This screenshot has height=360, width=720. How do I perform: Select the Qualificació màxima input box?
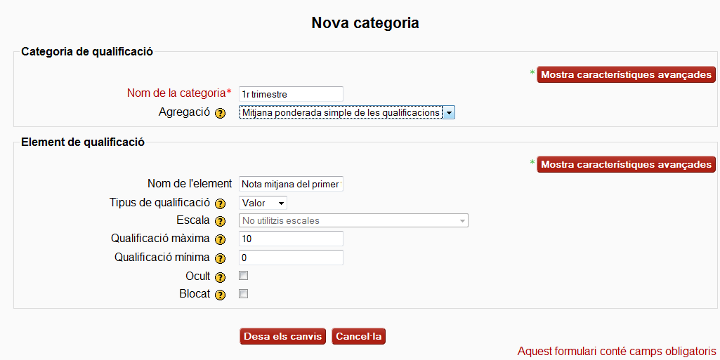pyautogui.click(x=291, y=239)
